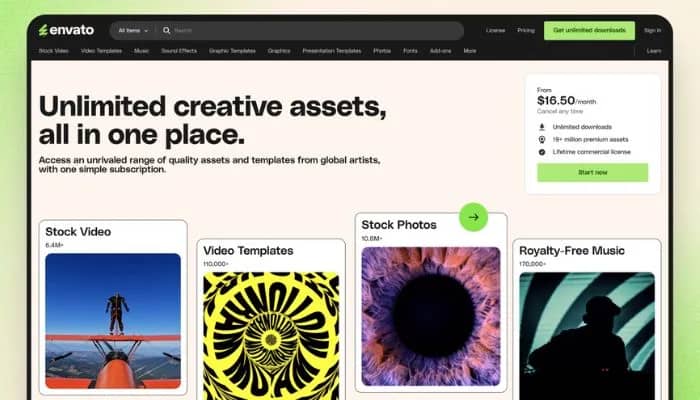The width and height of the screenshot is (700, 400).
Task: Open the All Items dropdown
Action: 133,30
